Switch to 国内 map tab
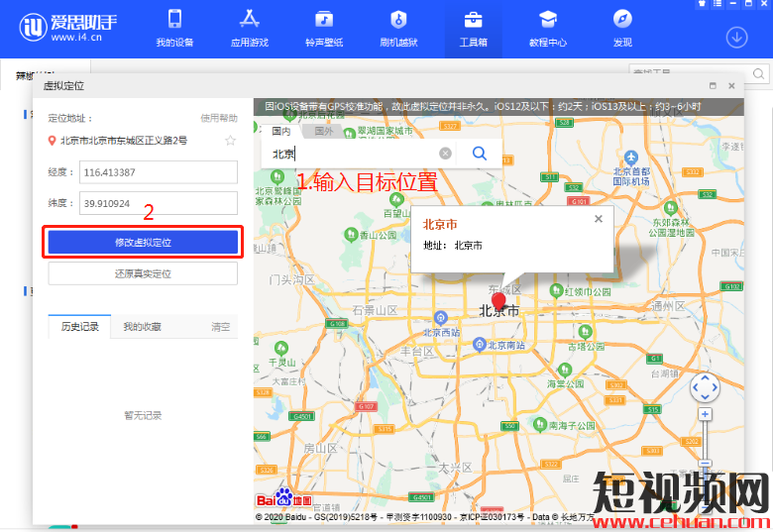 (281, 131)
